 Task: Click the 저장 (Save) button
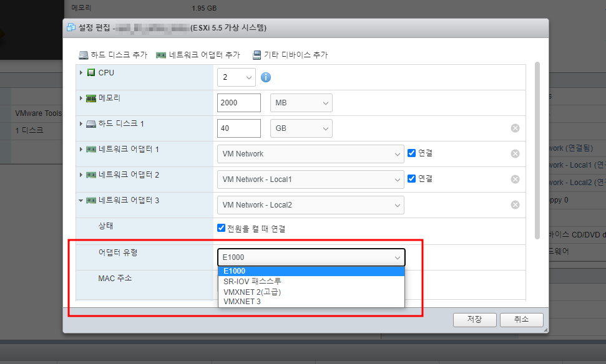pos(474,320)
